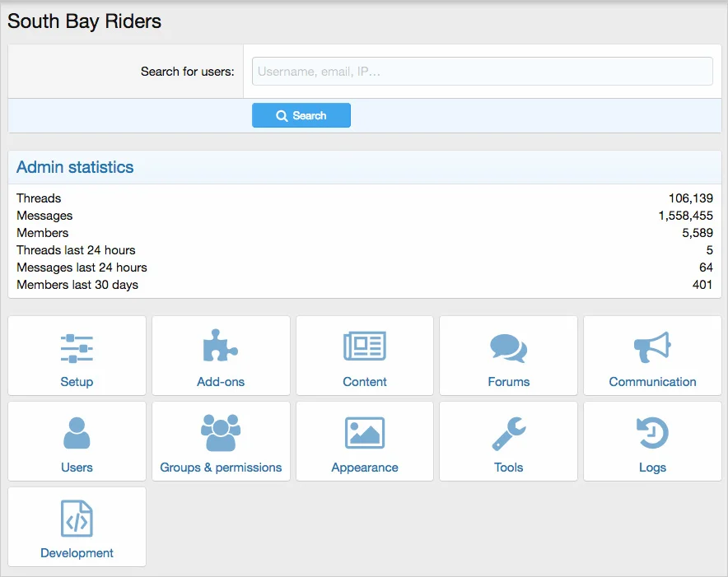The height and width of the screenshot is (577, 728).
Task: Open the Content newspaper icon
Action: coord(365,347)
